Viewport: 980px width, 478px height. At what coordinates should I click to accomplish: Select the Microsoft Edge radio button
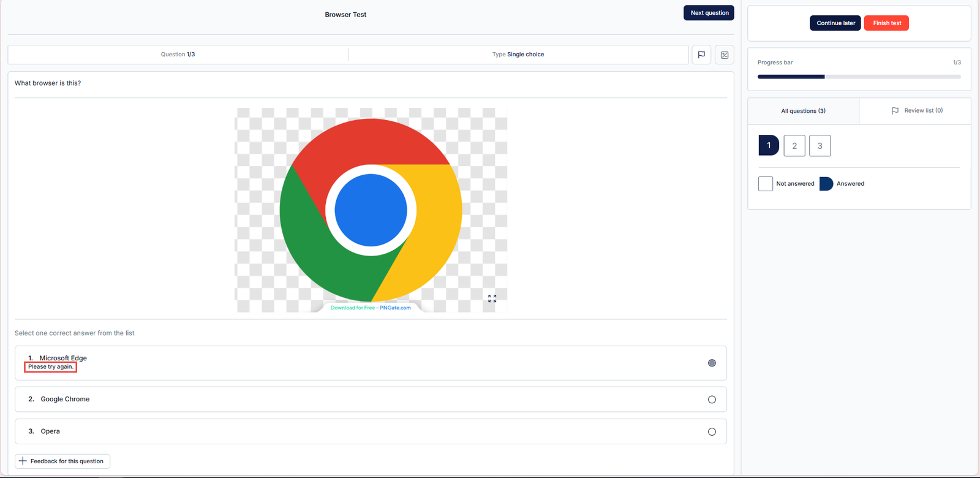[x=712, y=363]
